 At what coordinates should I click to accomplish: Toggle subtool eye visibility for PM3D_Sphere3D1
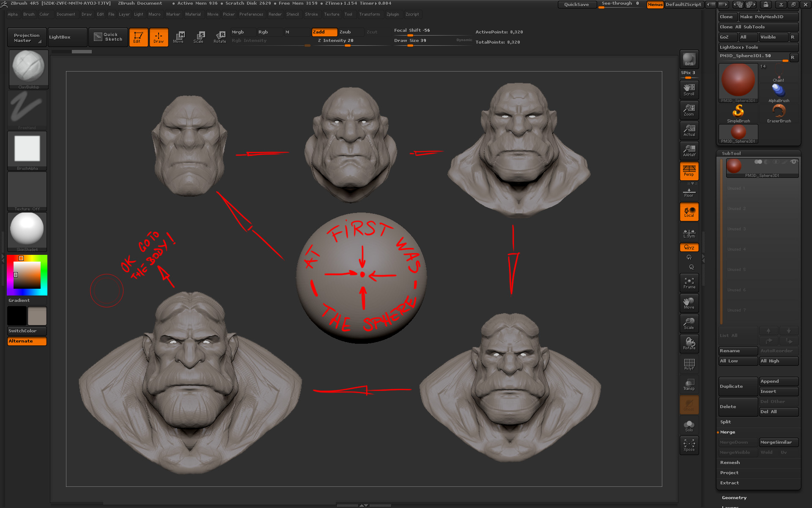click(x=794, y=162)
